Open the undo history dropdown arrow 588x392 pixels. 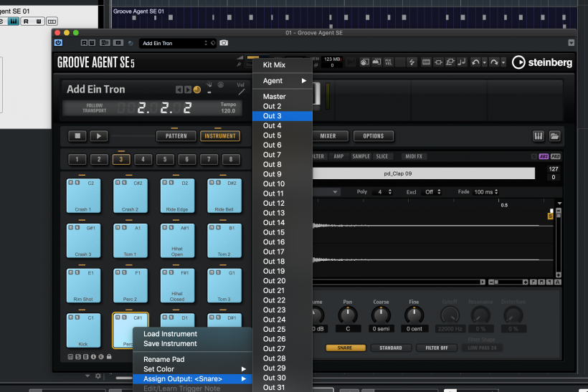click(484, 62)
